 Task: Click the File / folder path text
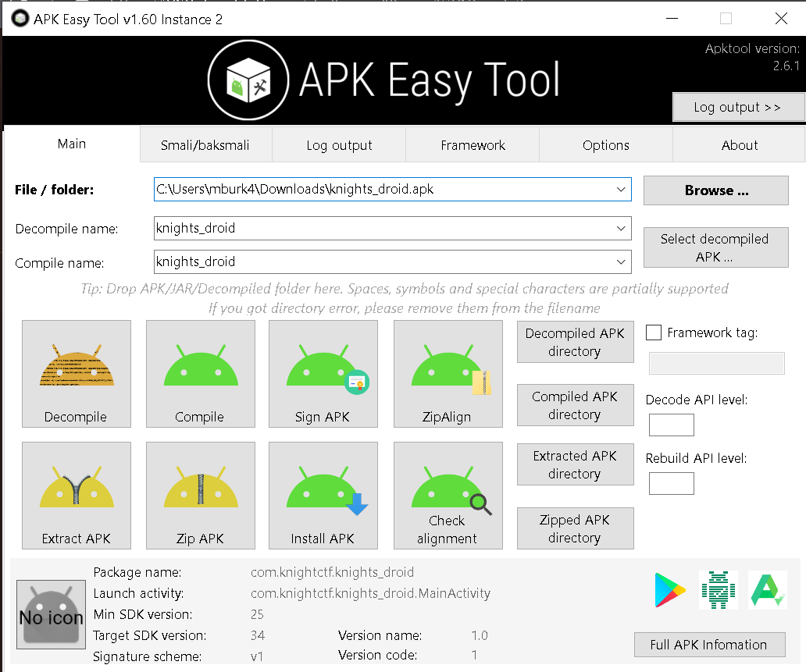[x=295, y=189]
